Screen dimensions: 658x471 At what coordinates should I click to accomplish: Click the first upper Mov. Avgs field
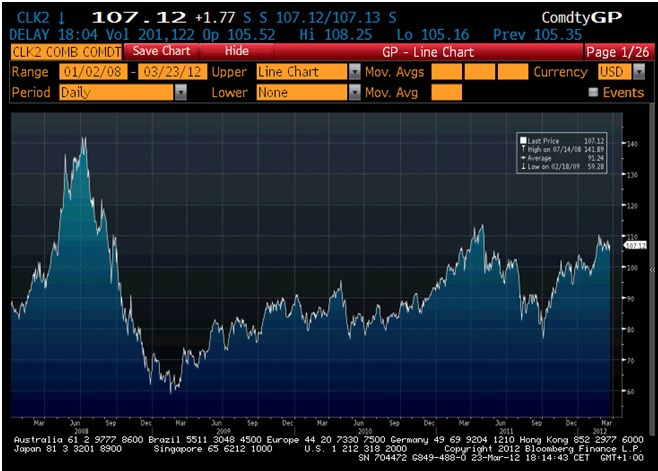446,72
